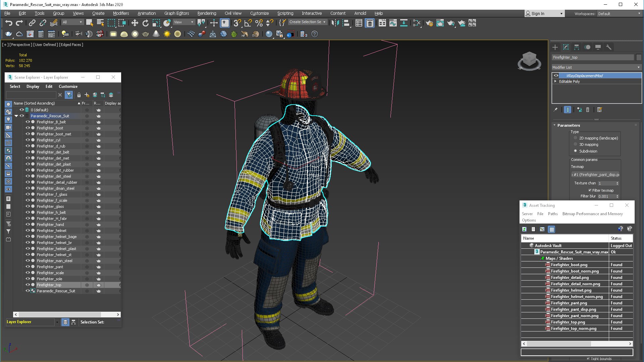Collapse the Paramedic_Rescue_Suit layer

(x=16, y=116)
